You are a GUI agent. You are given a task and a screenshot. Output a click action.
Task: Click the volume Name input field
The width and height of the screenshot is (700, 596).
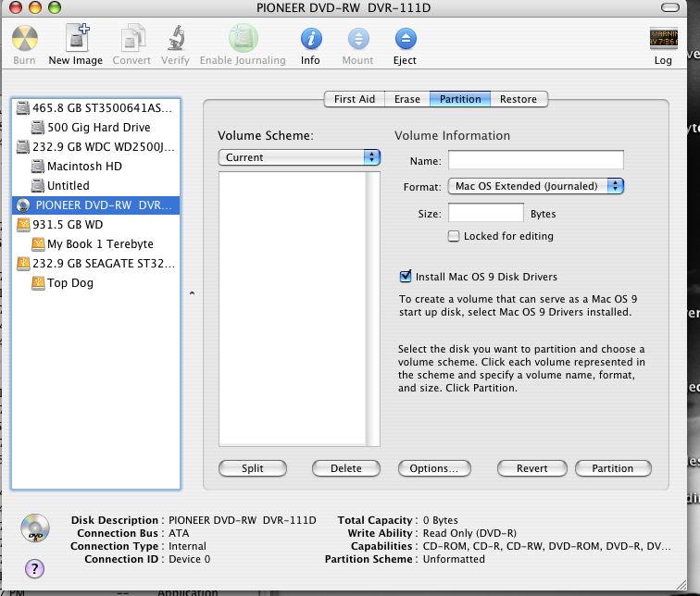[x=536, y=160]
